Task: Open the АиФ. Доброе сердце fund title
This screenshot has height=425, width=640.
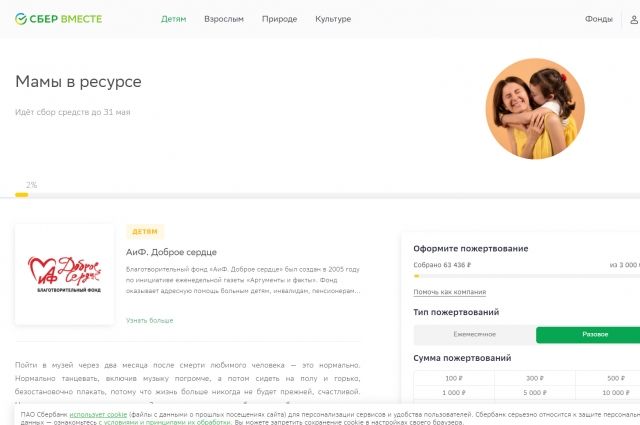Action: click(x=171, y=252)
